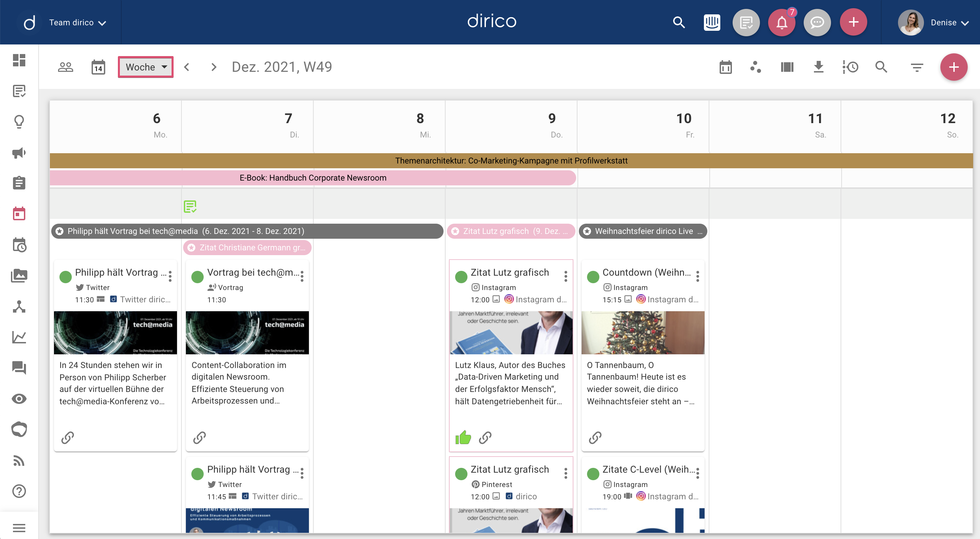Open the RSS feed sidebar icon
The height and width of the screenshot is (539, 980).
click(19, 461)
